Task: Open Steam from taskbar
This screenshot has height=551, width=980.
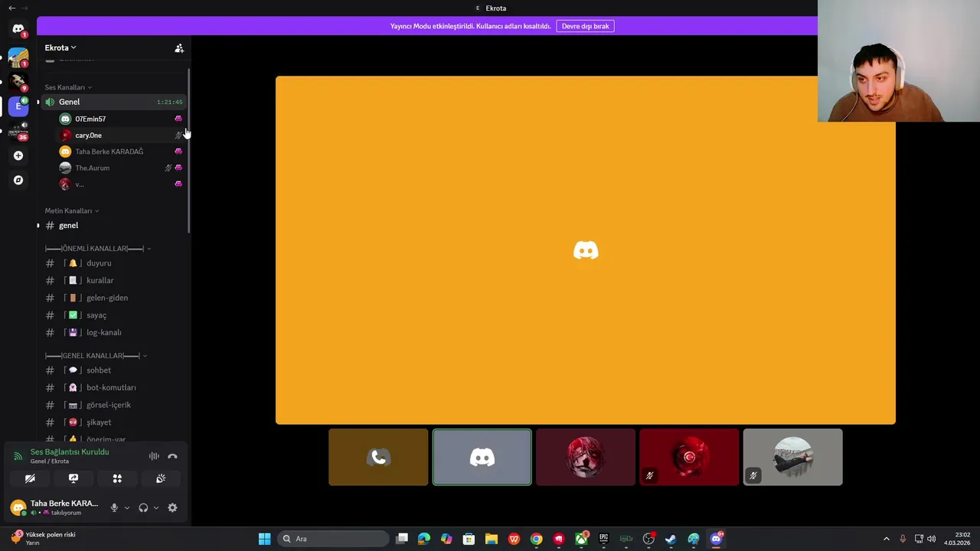Action: 671,539
